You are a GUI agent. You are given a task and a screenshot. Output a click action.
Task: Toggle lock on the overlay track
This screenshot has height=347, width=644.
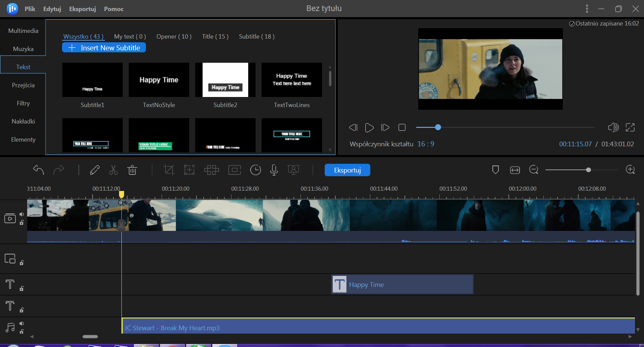pyautogui.click(x=21, y=263)
